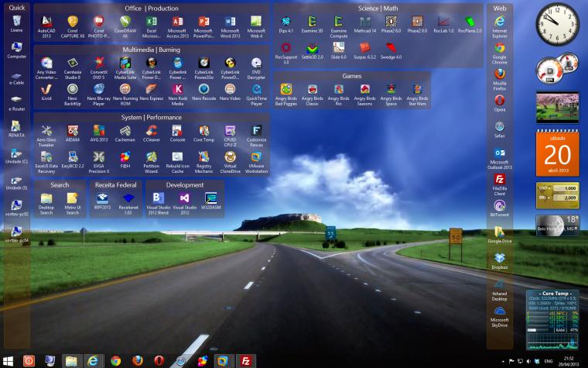Show hidden tray icons arrow
This screenshot has height=368, width=588.
[x=502, y=361]
